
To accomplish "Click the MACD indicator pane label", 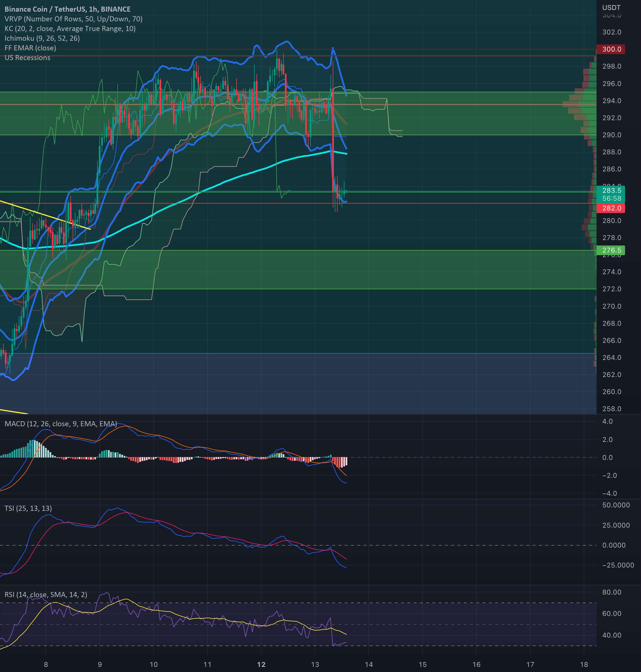I will [60, 424].
